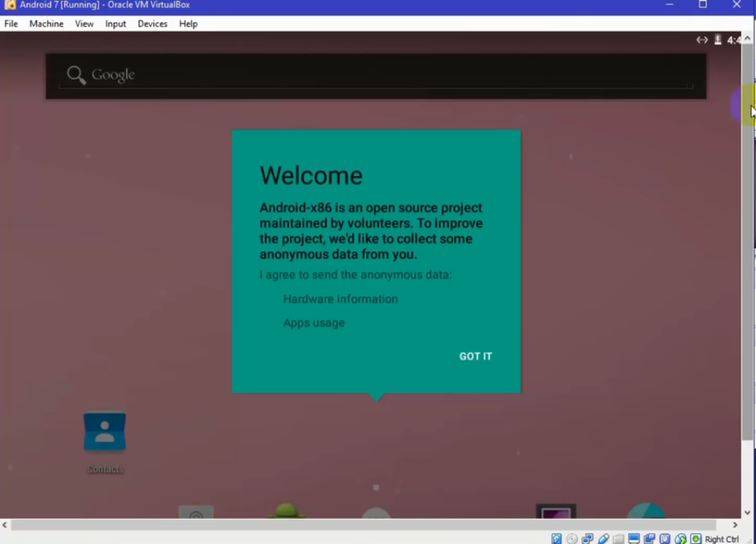The height and width of the screenshot is (544, 756).
Task: Minimize the VirtualBox window
Action: (x=669, y=4)
